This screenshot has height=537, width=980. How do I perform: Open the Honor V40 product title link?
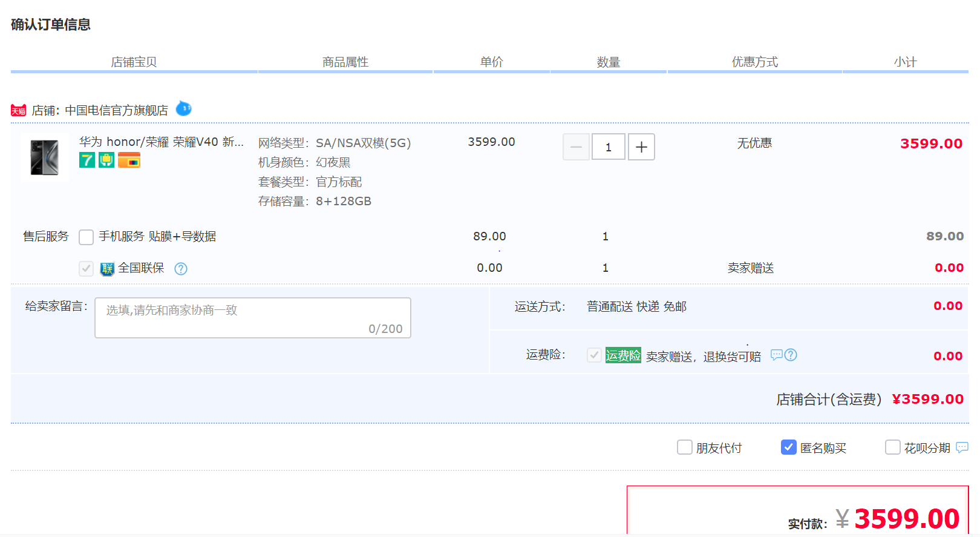162,142
